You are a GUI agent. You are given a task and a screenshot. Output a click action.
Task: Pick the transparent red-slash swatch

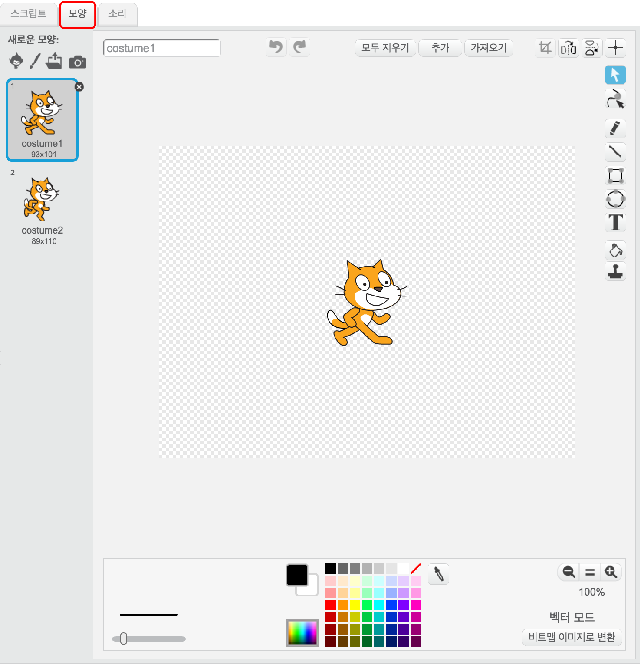(416, 568)
